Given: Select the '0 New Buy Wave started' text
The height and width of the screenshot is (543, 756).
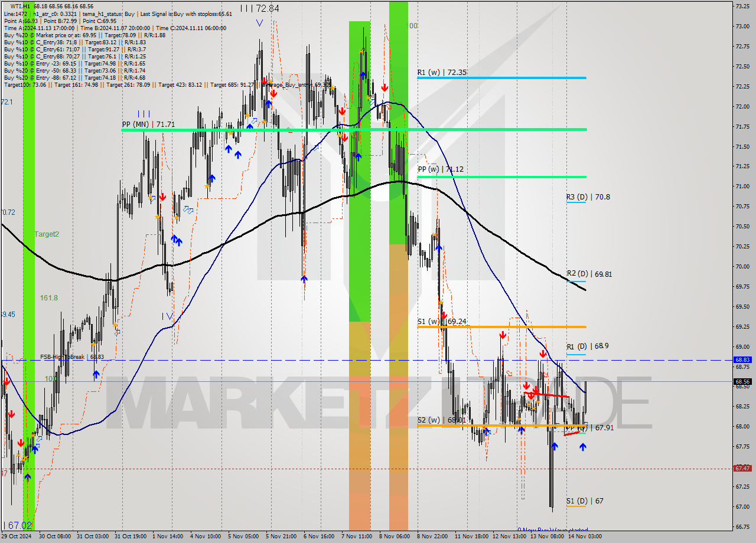Looking at the screenshot, I should click(552, 530).
